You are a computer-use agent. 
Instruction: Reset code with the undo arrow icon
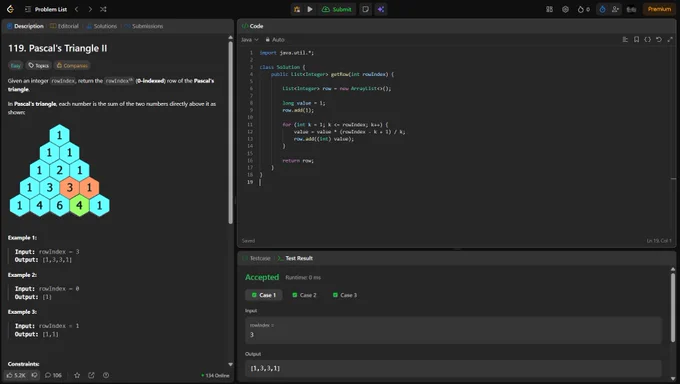pos(659,39)
